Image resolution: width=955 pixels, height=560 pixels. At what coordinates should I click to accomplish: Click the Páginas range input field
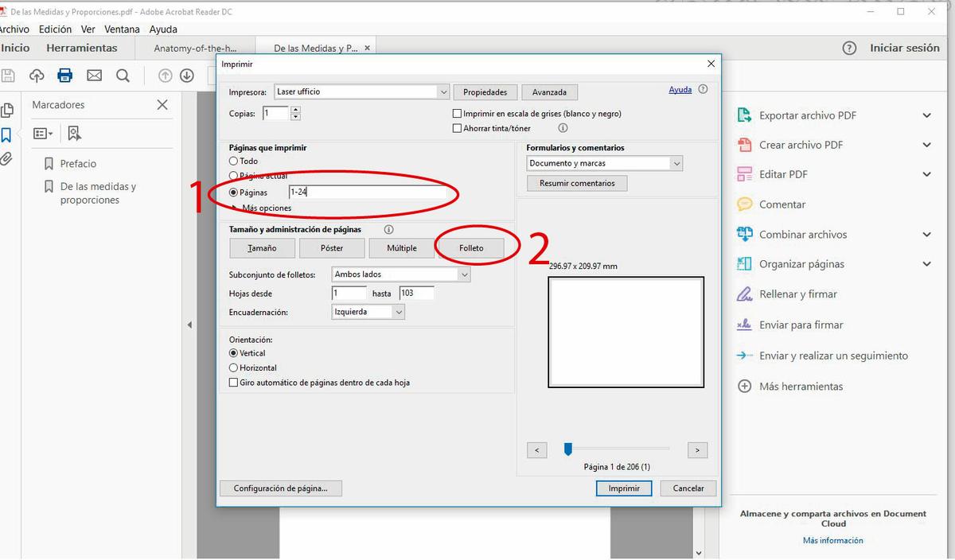pos(368,192)
